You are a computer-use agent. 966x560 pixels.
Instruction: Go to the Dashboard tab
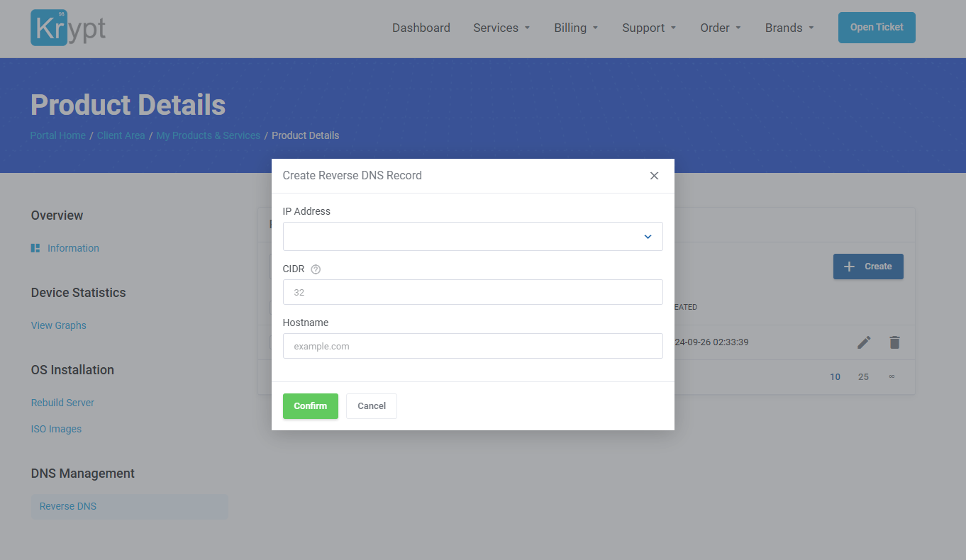(x=421, y=28)
